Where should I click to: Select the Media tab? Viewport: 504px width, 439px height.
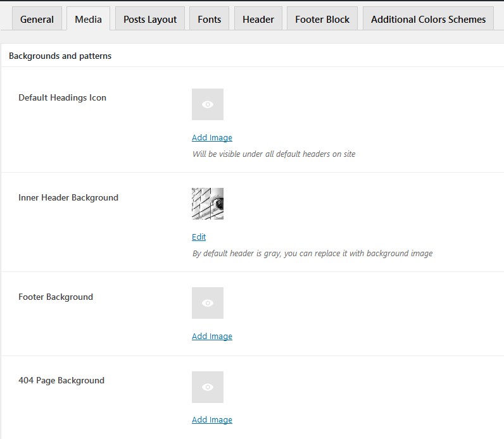click(x=89, y=19)
